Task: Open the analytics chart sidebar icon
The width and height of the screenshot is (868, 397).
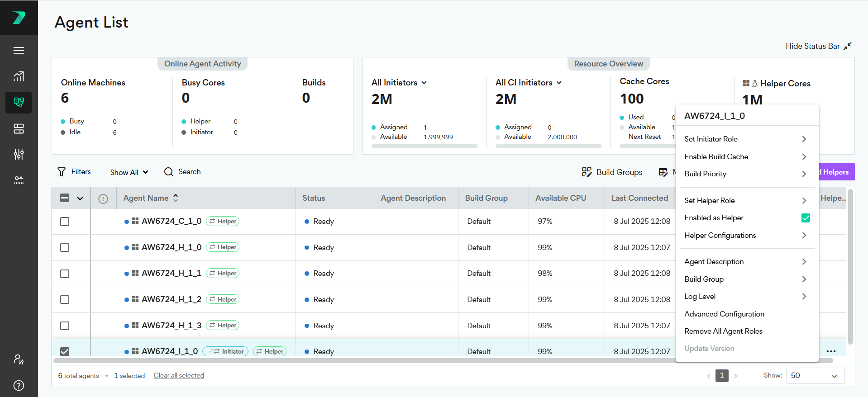Action: coord(19,76)
